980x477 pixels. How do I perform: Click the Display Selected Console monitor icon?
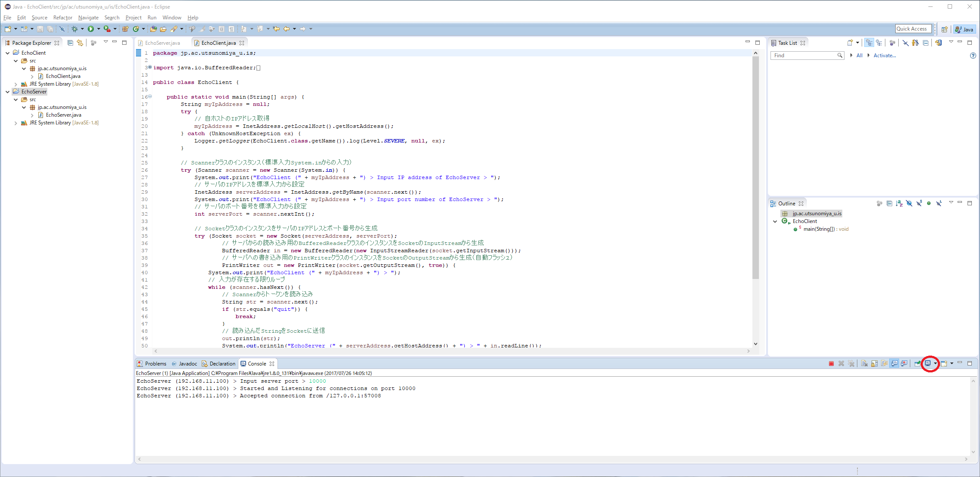click(x=928, y=363)
